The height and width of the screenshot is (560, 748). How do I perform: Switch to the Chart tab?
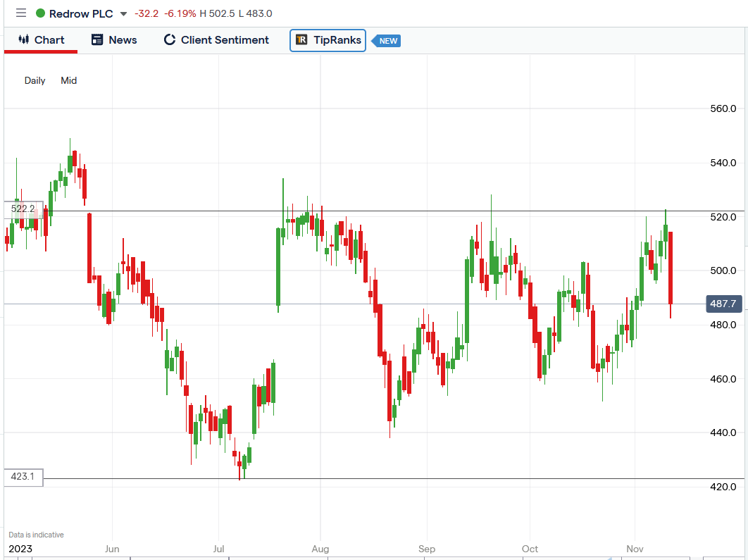click(41, 40)
